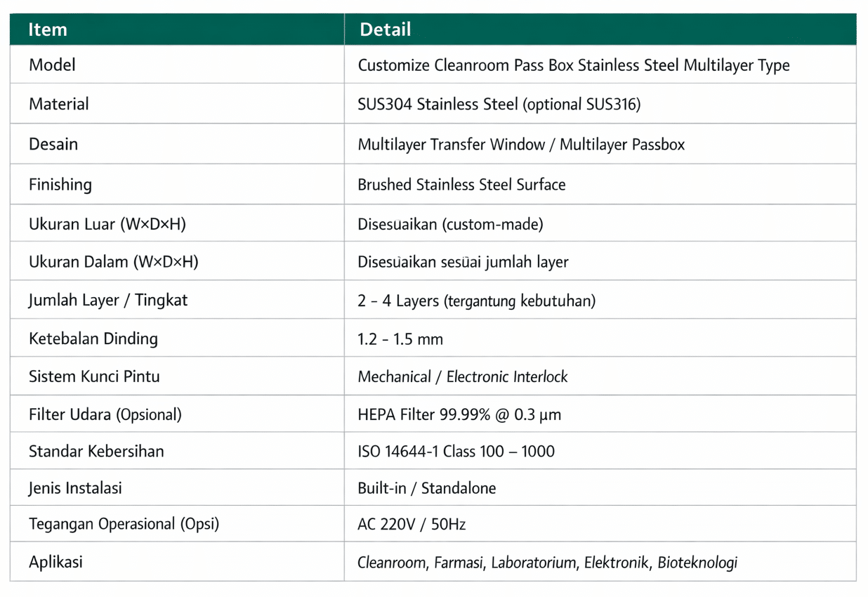The height and width of the screenshot is (597, 868).
Task: Select 'Standar Kebersihan' row label
Action: click(x=96, y=451)
